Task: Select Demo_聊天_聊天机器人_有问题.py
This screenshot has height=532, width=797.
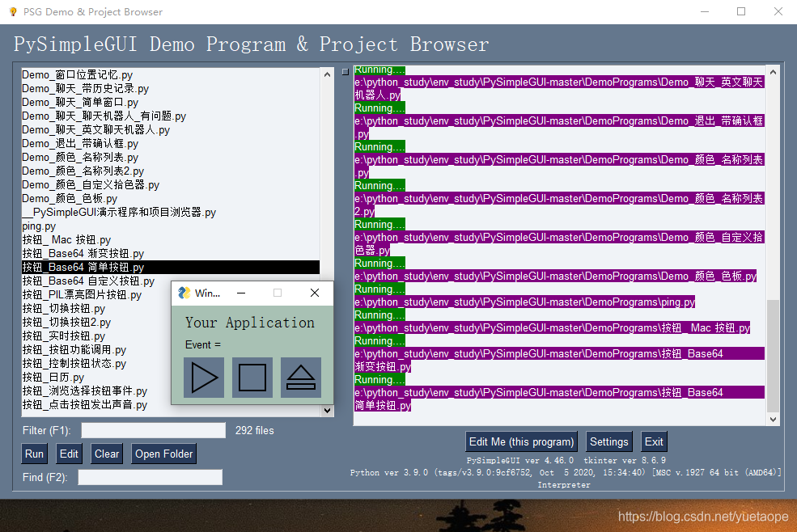Action: pyautogui.click(x=171, y=116)
